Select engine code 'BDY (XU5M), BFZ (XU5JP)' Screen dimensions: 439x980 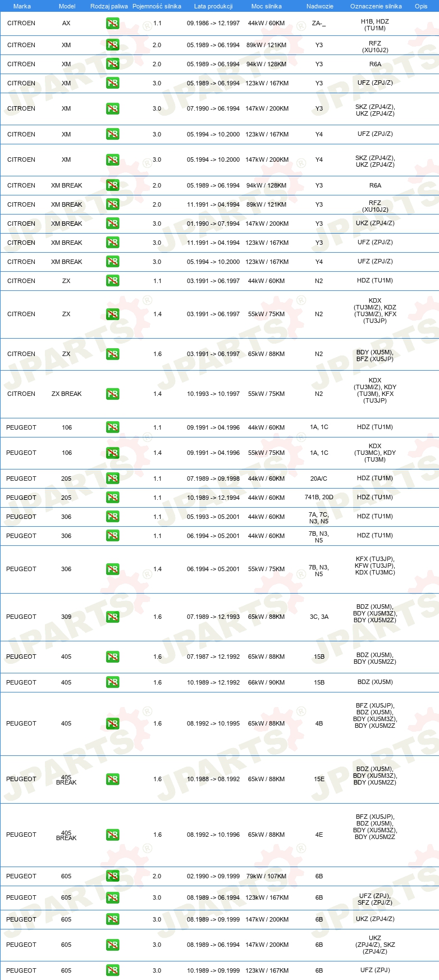375,355
